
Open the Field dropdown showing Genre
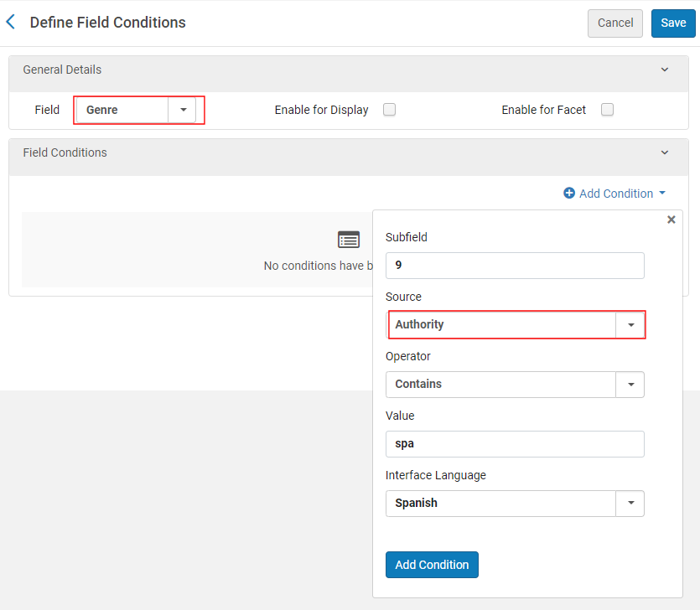point(182,110)
